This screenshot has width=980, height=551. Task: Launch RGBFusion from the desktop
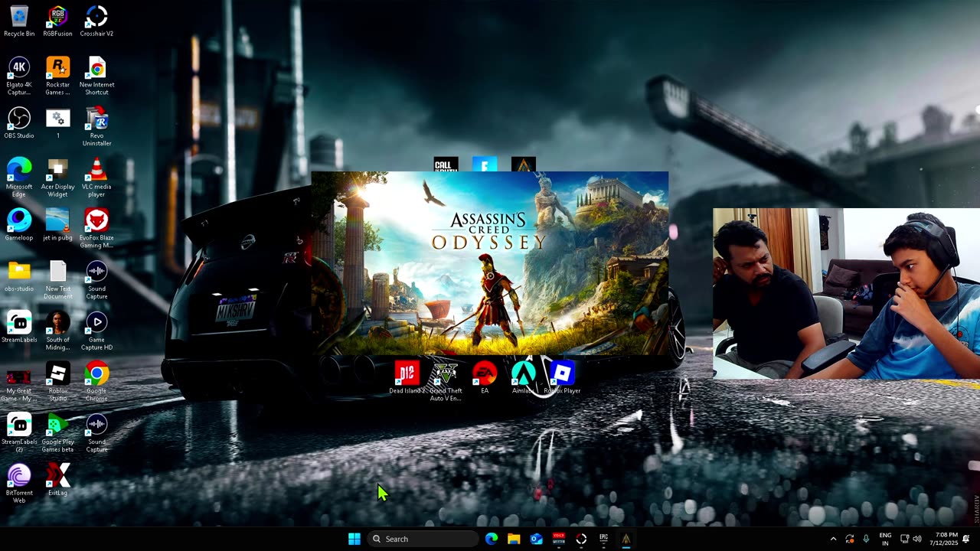point(57,21)
